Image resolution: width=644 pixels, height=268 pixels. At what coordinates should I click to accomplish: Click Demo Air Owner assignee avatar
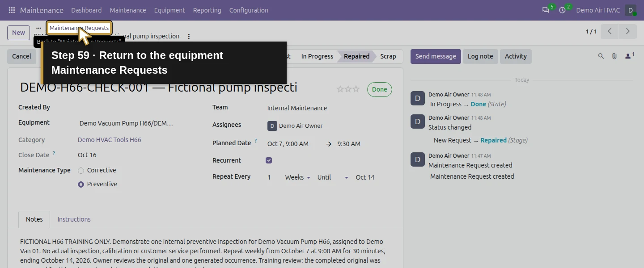pyautogui.click(x=272, y=126)
